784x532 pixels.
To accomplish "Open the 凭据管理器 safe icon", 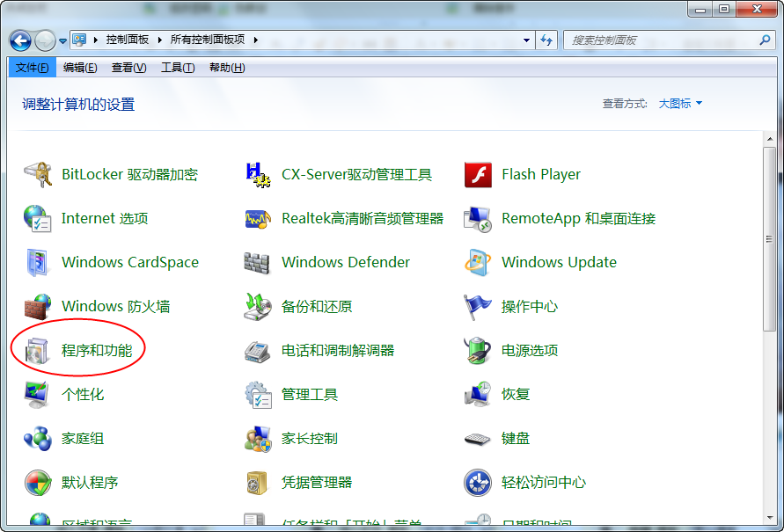I will click(258, 482).
